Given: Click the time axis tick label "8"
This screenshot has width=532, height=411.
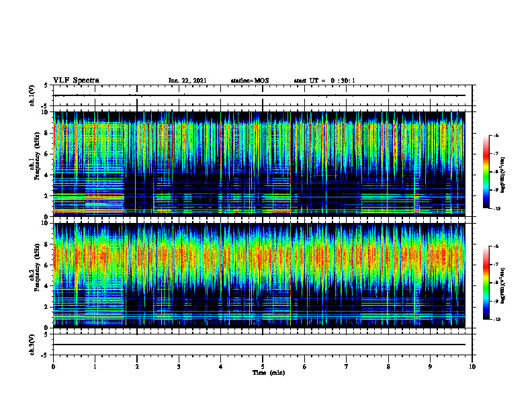Looking at the screenshot, I should 388,367.
